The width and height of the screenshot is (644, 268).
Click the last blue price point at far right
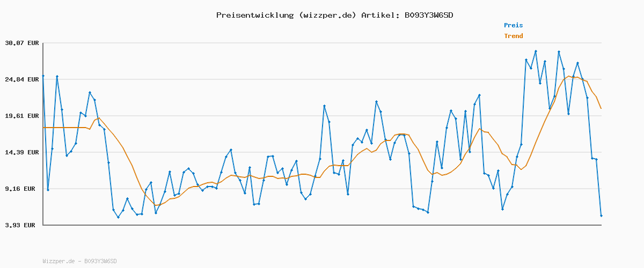(601, 215)
